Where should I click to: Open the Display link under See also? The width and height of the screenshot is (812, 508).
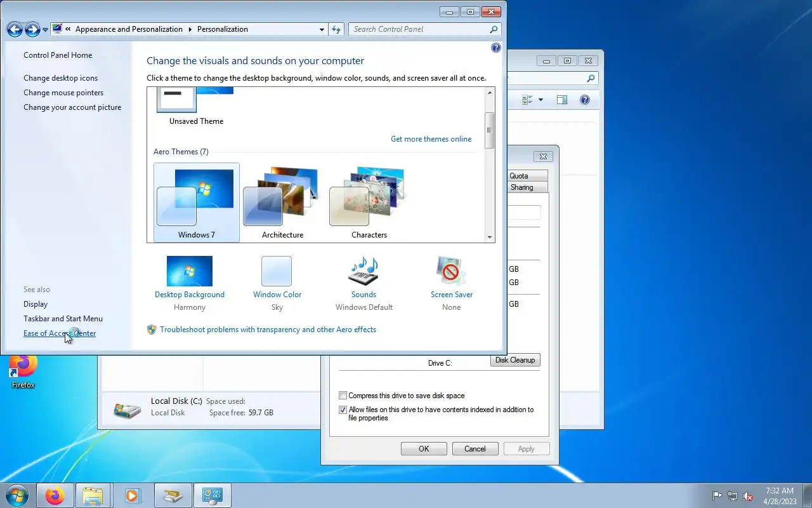[36, 304]
